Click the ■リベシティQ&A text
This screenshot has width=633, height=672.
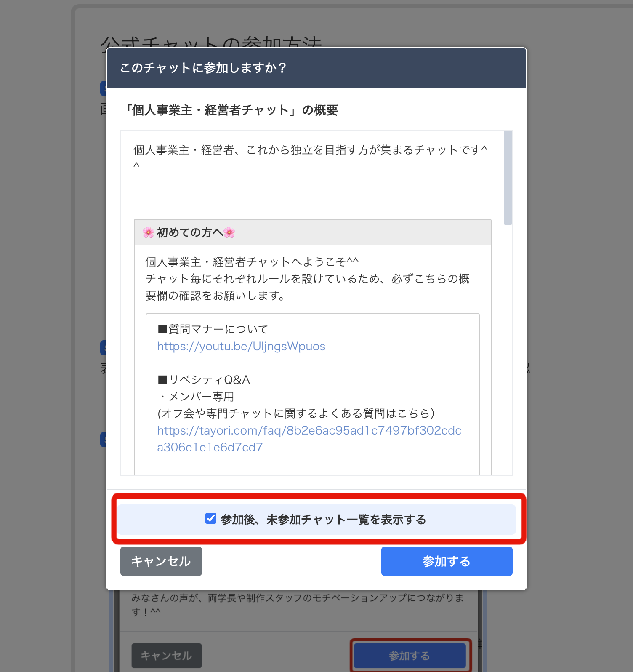(x=204, y=380)
